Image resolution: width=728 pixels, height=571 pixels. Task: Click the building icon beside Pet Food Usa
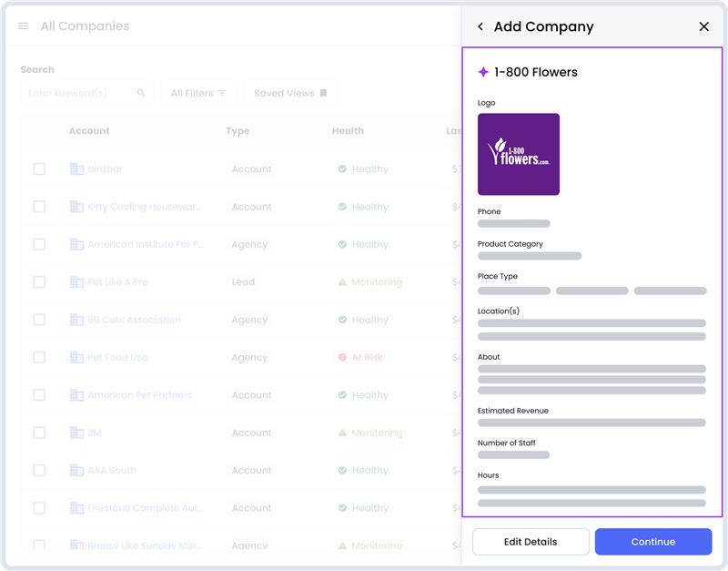coord(76,357)
